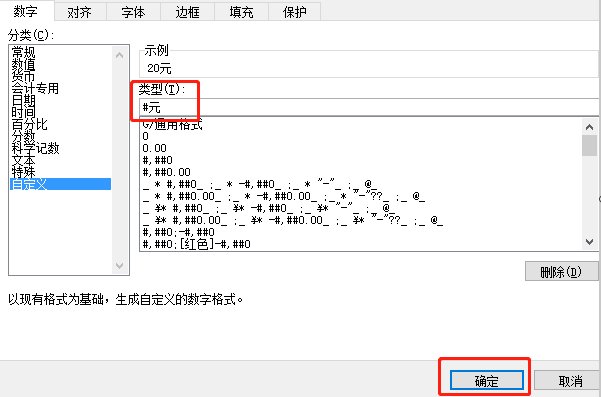Choose 百分比 in category list
The height and width of the screenshot is (397, 601).
pyautogui.click(x=30, y=124)
